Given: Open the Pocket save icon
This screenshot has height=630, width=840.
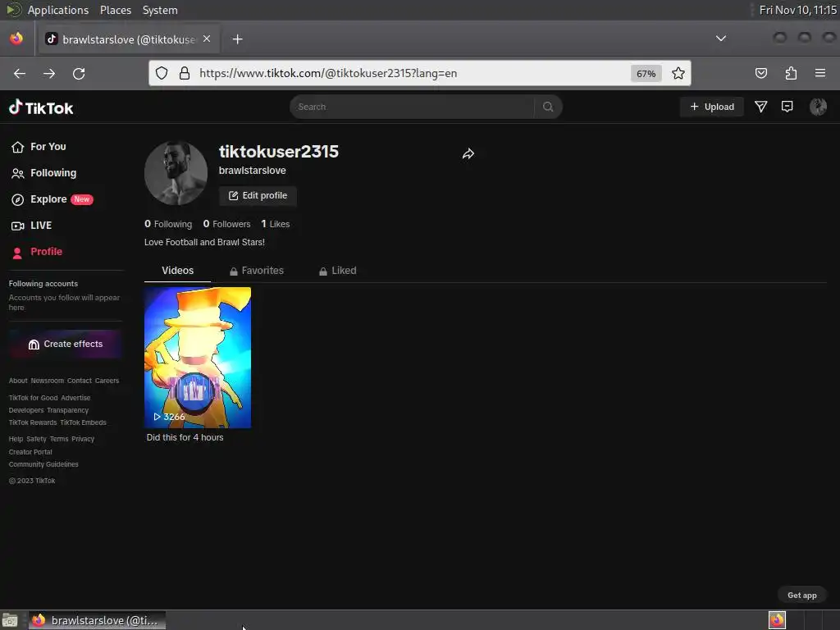Looking at the screenshot, I should point(760,73).
